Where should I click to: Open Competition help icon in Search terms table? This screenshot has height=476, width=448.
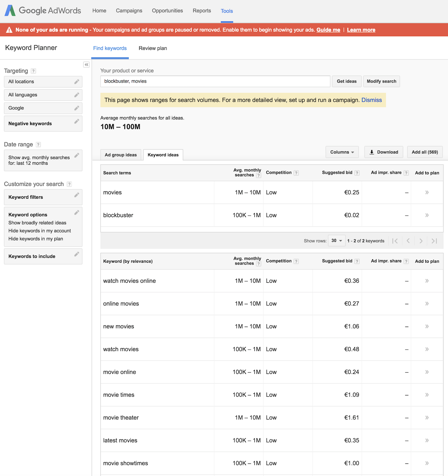pyautogui.click(x=296, y=173)
